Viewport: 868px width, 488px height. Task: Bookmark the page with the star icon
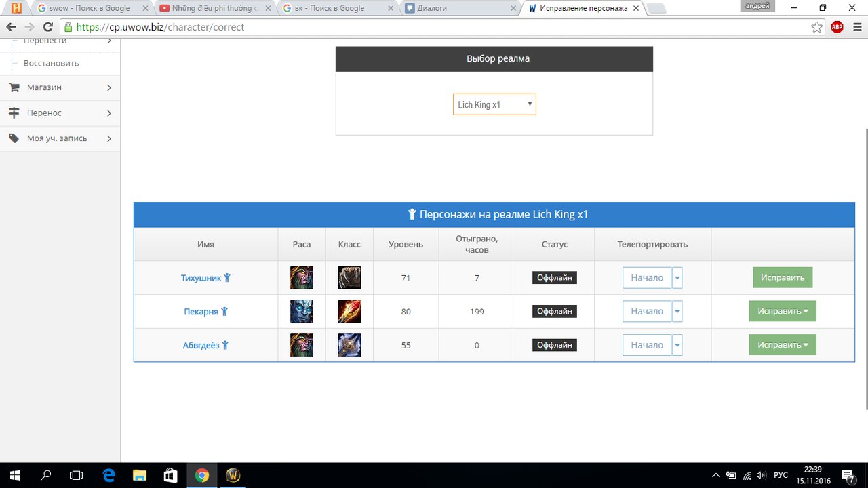[817, 27]
